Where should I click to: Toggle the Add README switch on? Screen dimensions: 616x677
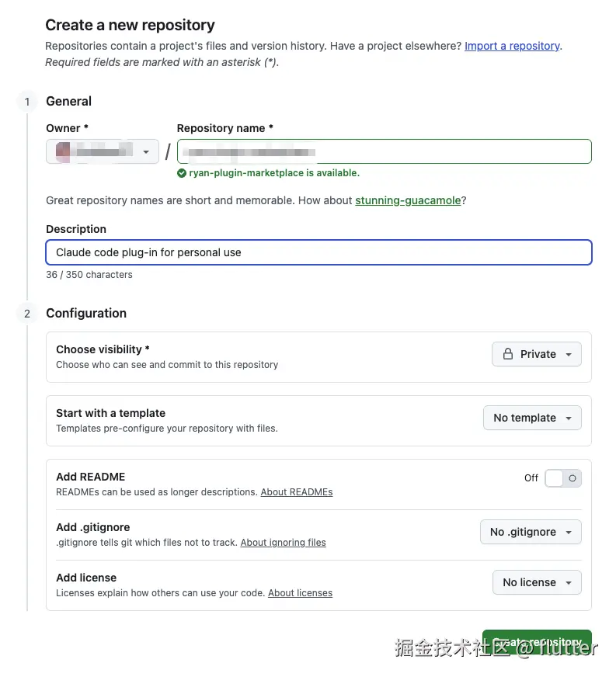[x=562, y=478]
